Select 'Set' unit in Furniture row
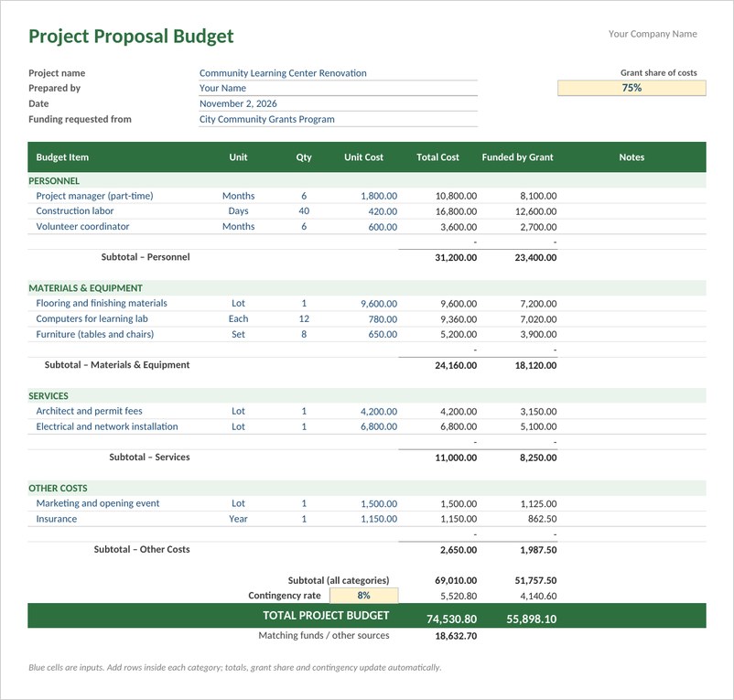 click(238, 334)
